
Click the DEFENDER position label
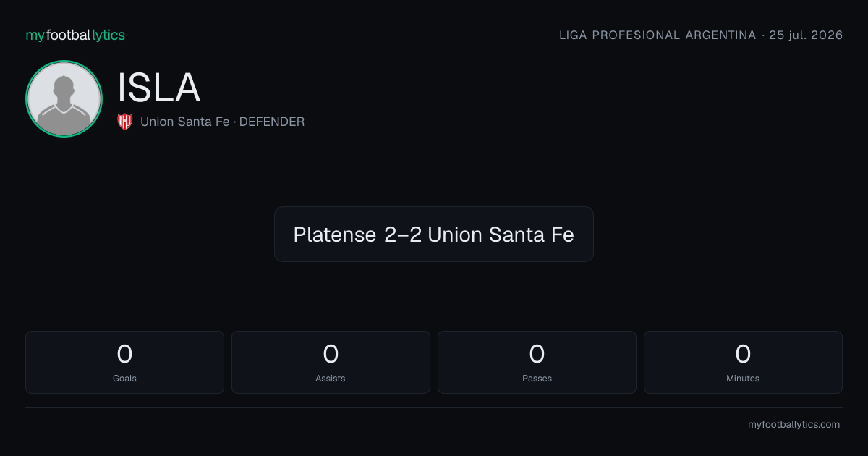pyautogui.click(x=272, y=122)
